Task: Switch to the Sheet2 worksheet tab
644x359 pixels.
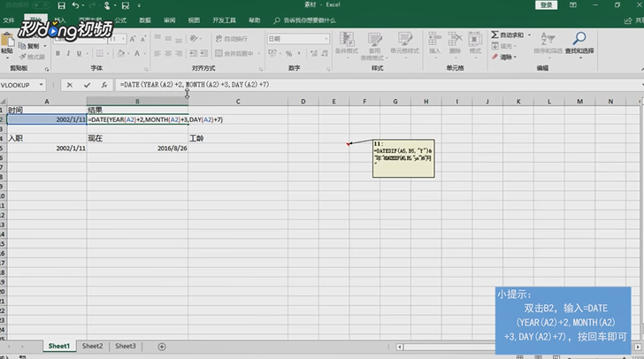Action: click(92, 347)
